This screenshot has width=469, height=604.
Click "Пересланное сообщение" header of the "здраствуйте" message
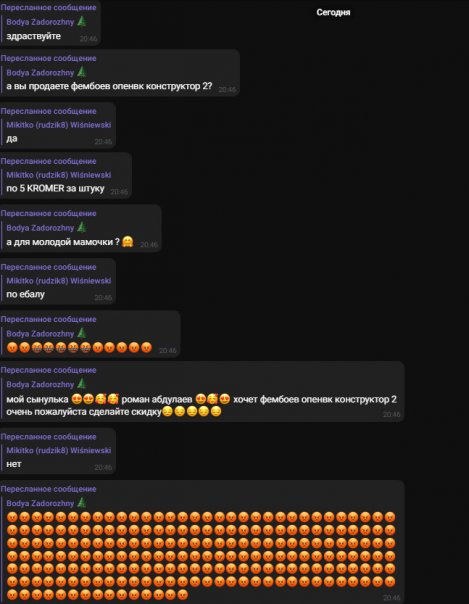tap(49, 7)
